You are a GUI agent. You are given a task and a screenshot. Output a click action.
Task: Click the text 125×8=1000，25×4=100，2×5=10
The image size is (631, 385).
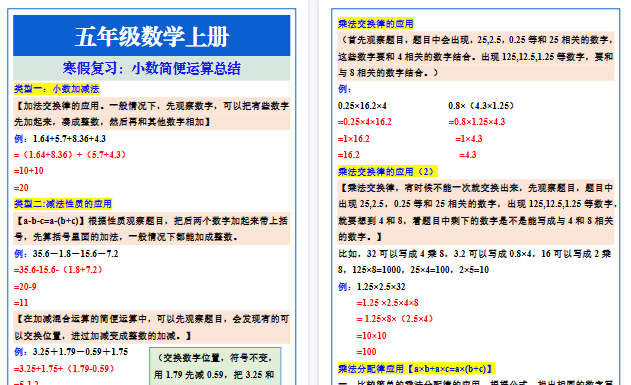point(421,270)
